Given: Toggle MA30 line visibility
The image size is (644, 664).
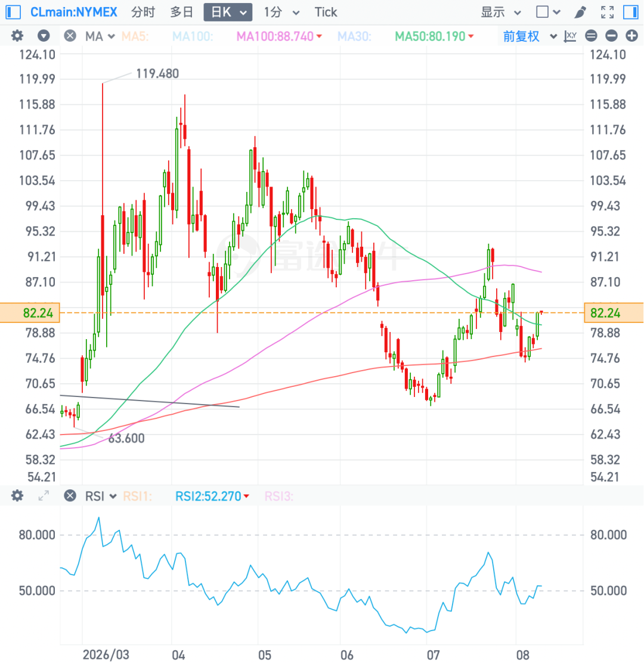Looking at the screenshot, I should pyautogui.click(x=354, y=36).
